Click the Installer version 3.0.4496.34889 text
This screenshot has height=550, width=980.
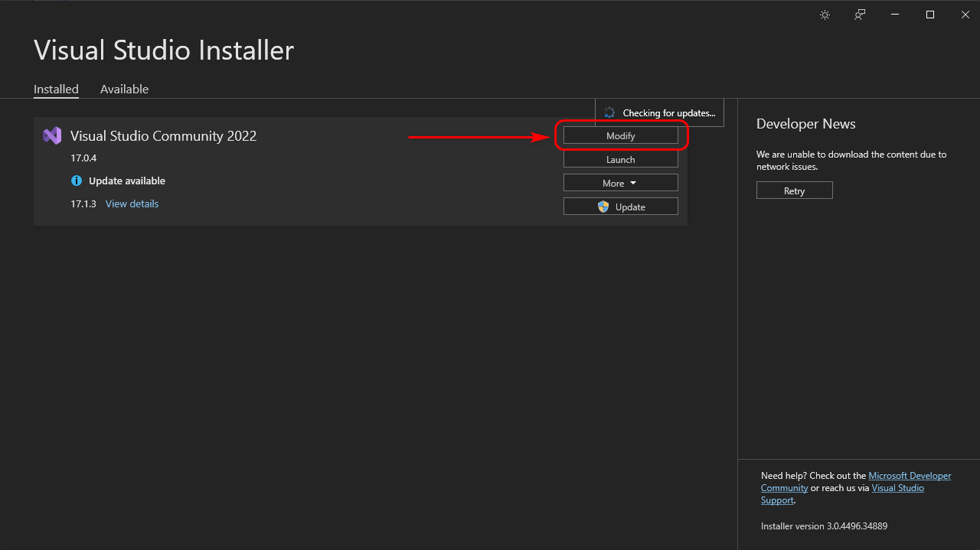coord(824,526)
